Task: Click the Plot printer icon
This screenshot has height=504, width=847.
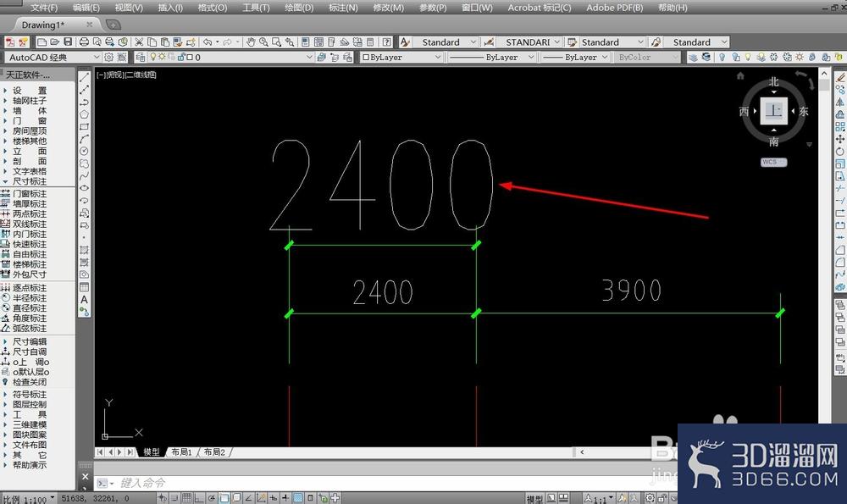Action: pyautogui.click(x=84, y=42)
